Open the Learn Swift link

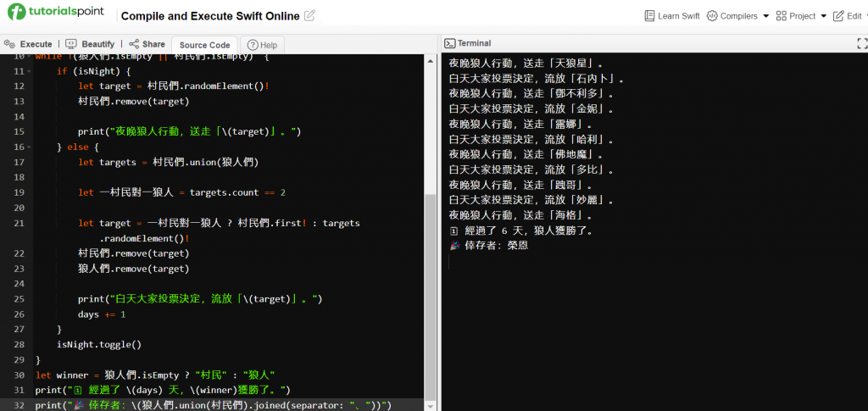672,16
